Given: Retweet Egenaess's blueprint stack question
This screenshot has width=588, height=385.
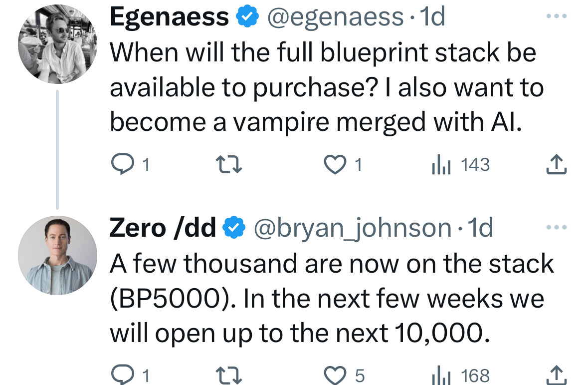Looking at the screenshot, I should 229,164.
